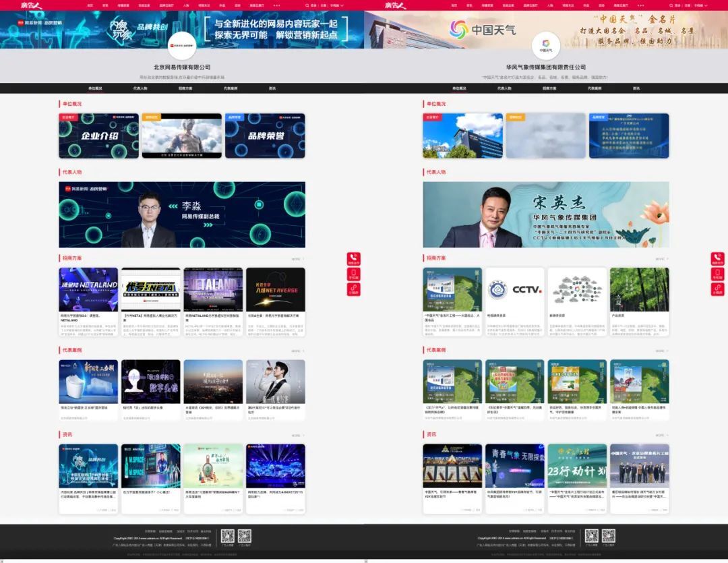Open the 23行动计划 news card
The width and height of the screenshot is (728, 563).
pos(577,479)
